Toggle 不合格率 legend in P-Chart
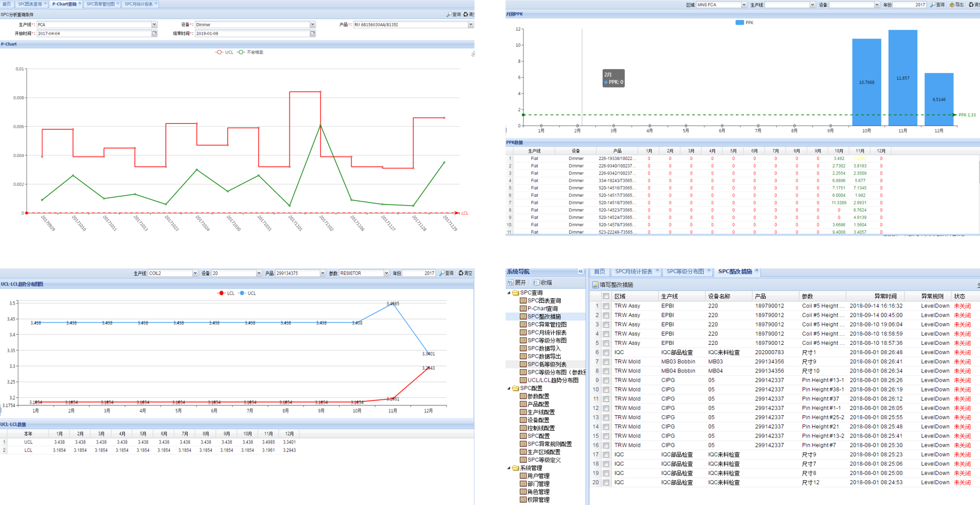This screenshot has width=980, height=505. pos(250,52)
